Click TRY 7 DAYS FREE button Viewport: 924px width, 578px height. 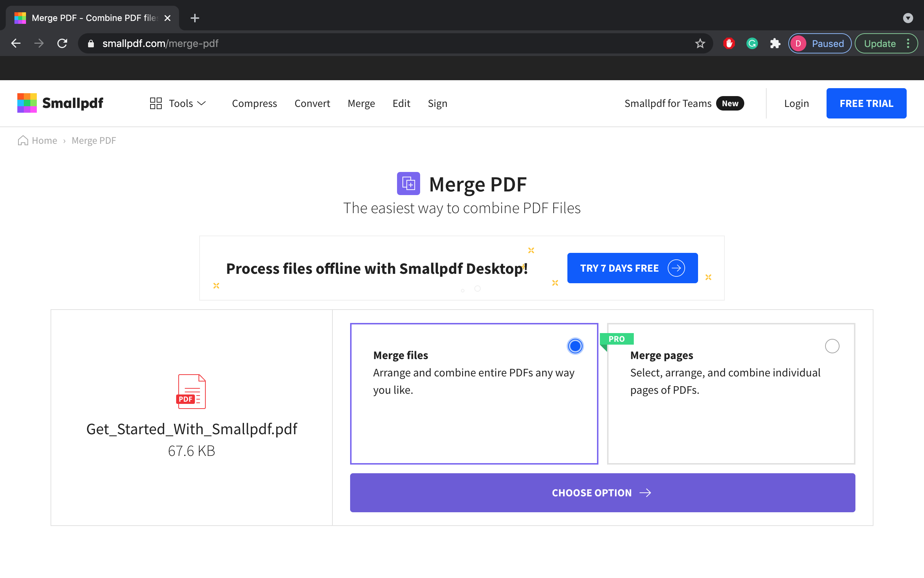tap(632, 268)
